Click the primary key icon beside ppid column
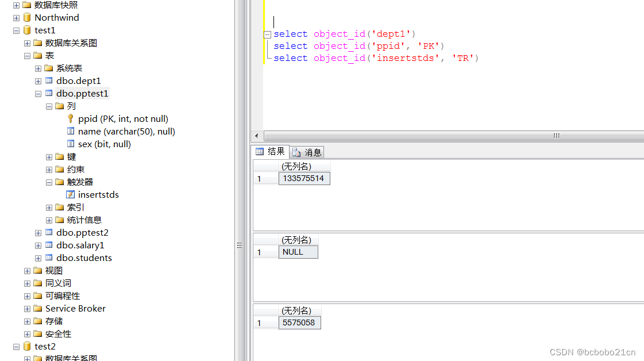This screenshot has width=644, height=361. [x=70, y=118]
